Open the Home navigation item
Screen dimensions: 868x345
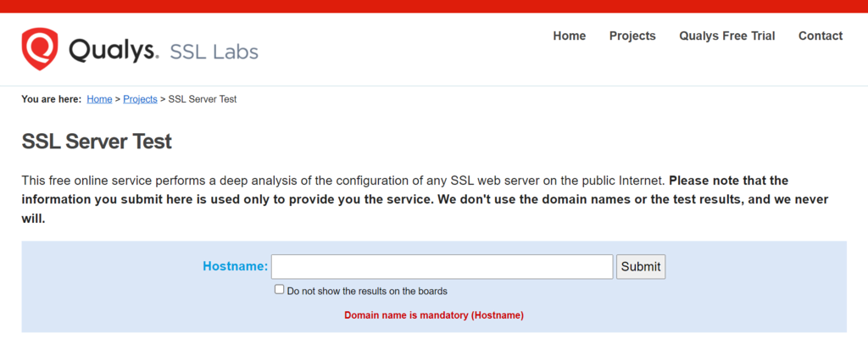569,36
